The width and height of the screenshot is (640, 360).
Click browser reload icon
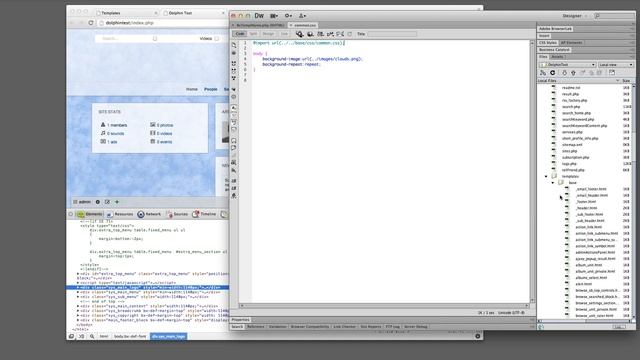point(91,23)
